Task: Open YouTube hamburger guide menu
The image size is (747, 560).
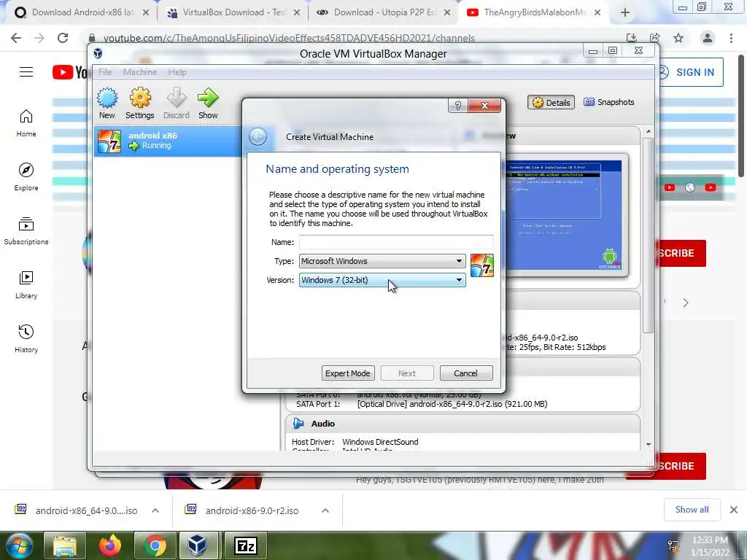Action: (26, 72)
